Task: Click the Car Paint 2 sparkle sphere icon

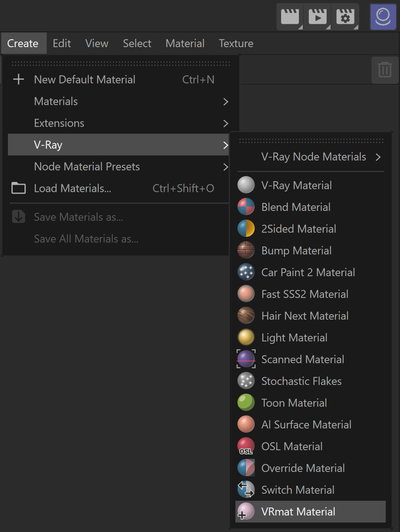Action: point(246,272)
